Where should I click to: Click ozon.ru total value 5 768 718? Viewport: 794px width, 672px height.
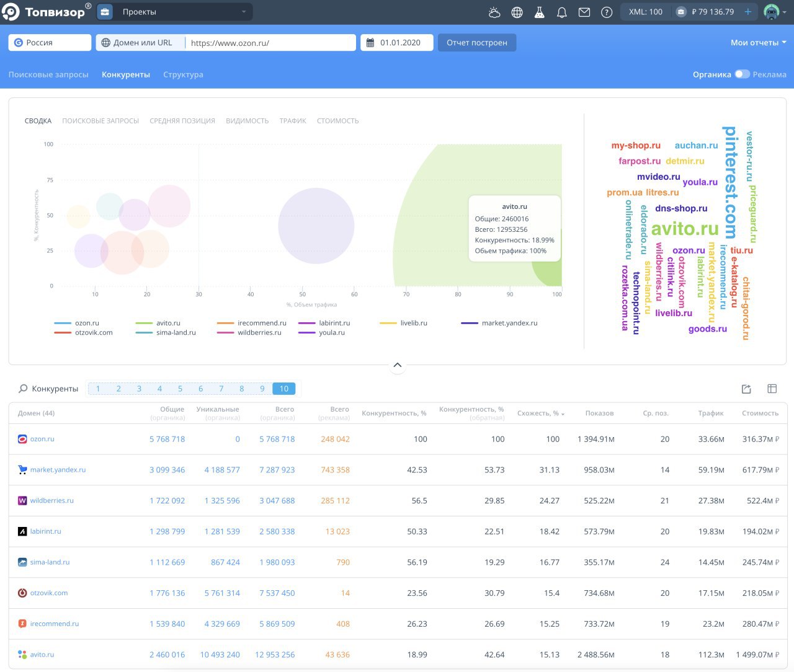[x=277, y=439]
